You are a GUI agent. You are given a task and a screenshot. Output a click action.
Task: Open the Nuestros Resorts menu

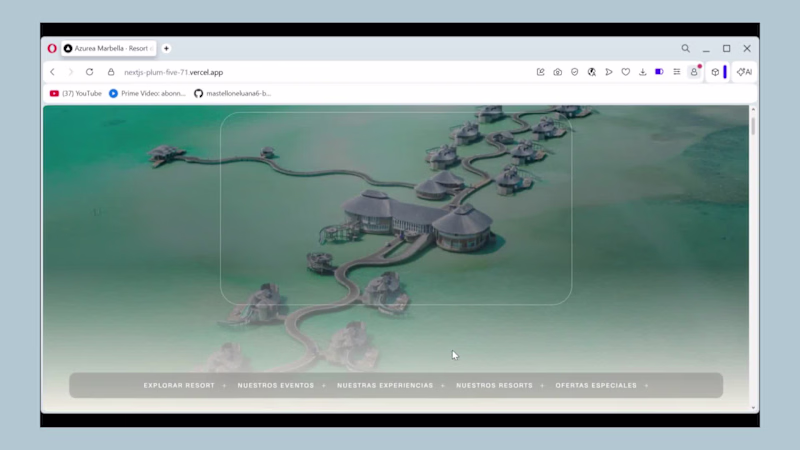pyautogui.click(x=494, y=385)
